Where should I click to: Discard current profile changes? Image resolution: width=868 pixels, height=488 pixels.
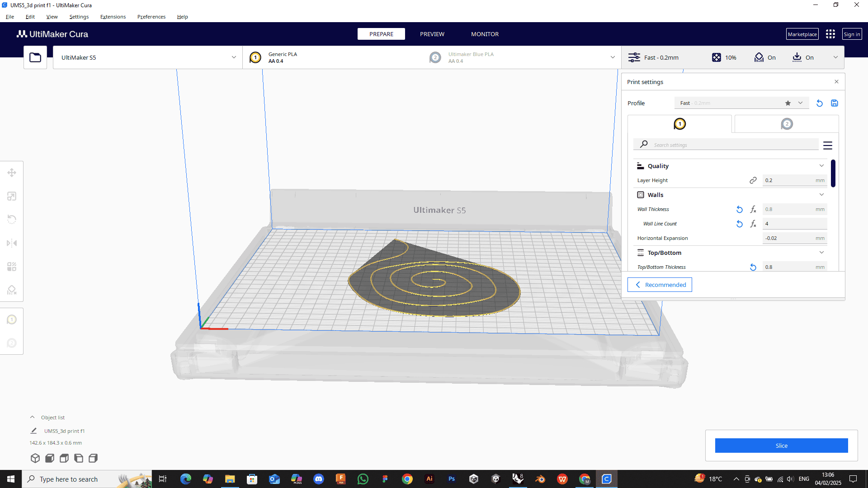coord(820,103)
